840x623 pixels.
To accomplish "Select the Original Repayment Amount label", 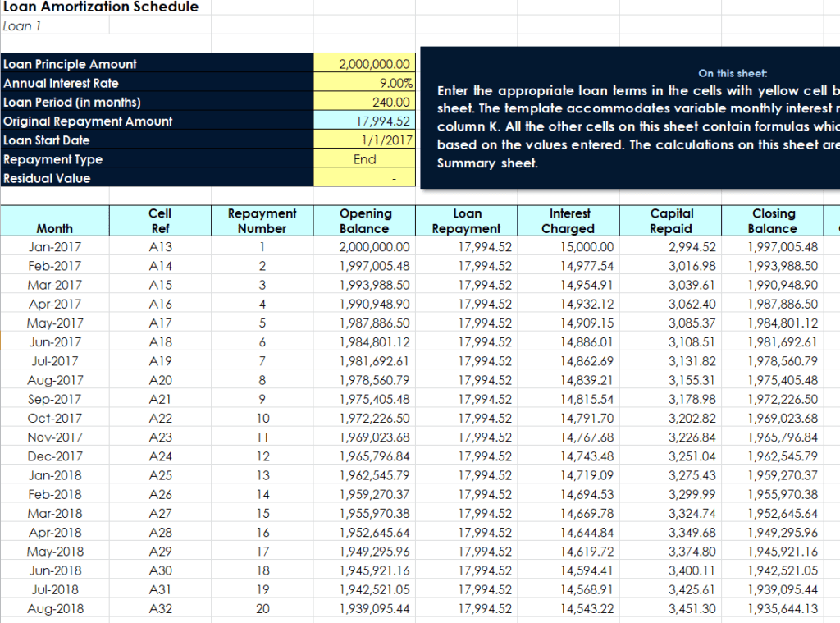I will 88,121.
